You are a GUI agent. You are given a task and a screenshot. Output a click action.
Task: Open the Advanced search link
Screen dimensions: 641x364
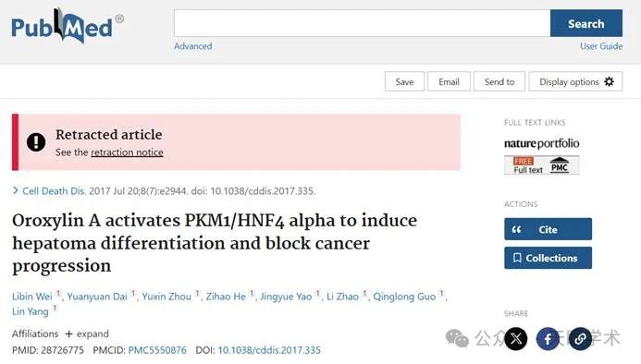(193, 46)
